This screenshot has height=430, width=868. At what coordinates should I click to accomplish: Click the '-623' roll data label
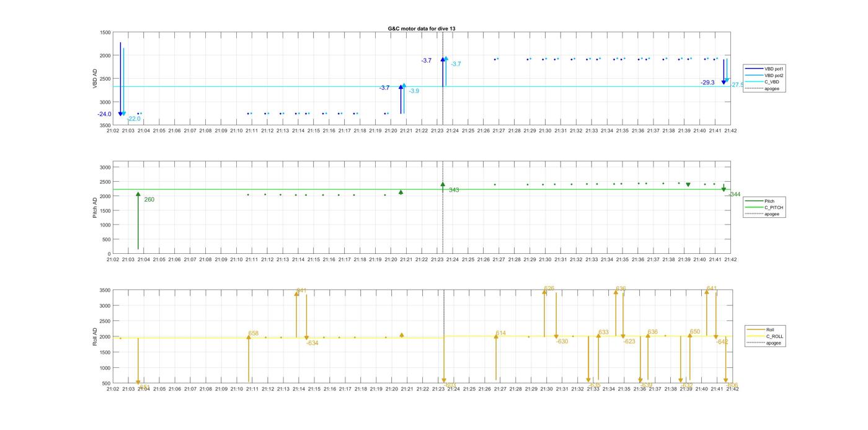[x=629, y=342]
